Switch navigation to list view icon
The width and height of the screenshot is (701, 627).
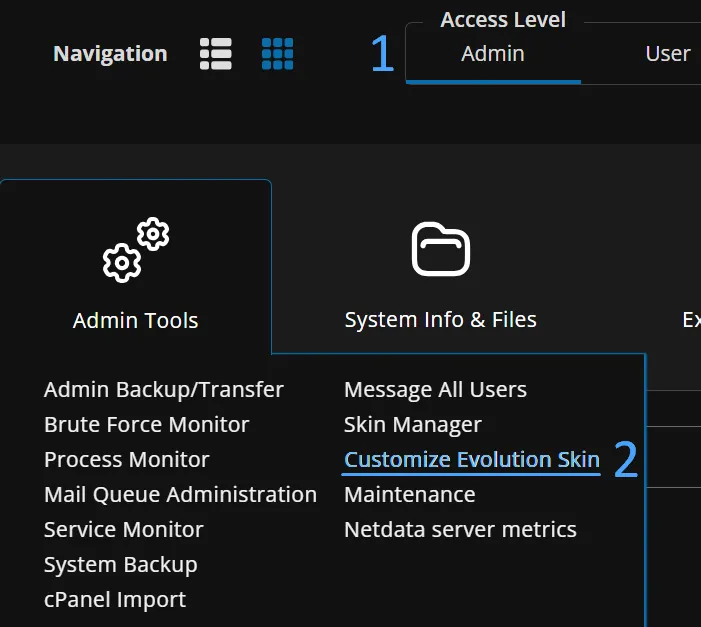pyautogui.click(x=215, y=54)
